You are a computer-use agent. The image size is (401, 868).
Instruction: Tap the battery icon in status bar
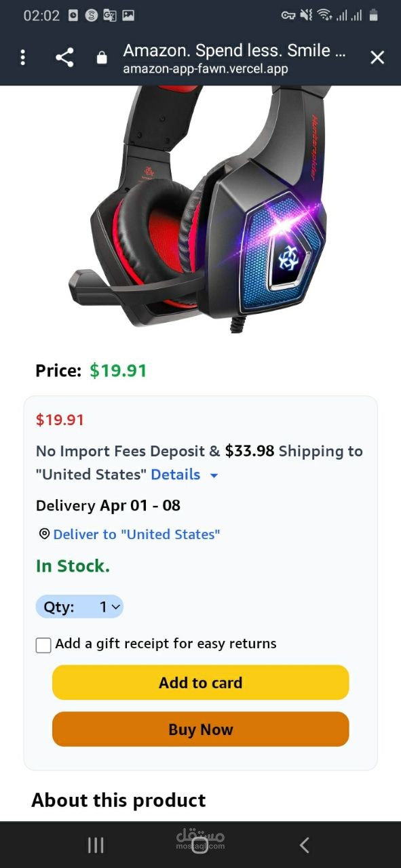pos(373,16)
